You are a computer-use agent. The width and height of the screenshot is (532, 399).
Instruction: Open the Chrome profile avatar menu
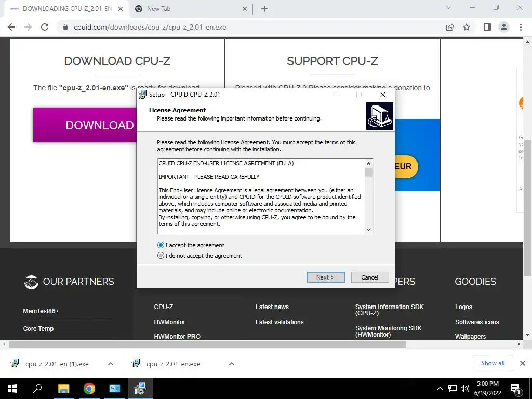tap(504, 27)
